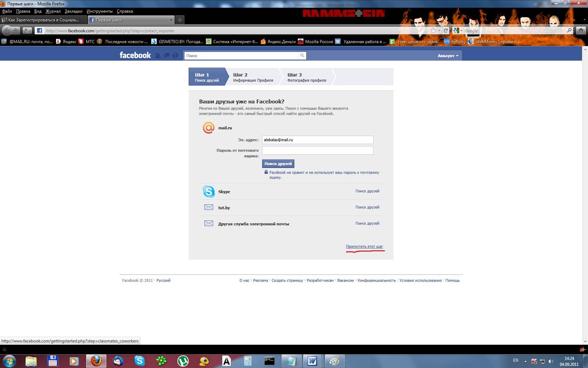Screen dimensions: 588x368
Task: Click the Русский language link in the footer
Action: (163, 280)
